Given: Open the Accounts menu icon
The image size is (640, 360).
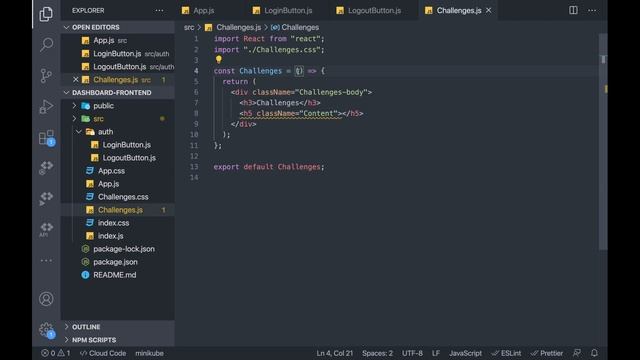Looking at the screenshot, I should tap(46, 299).
